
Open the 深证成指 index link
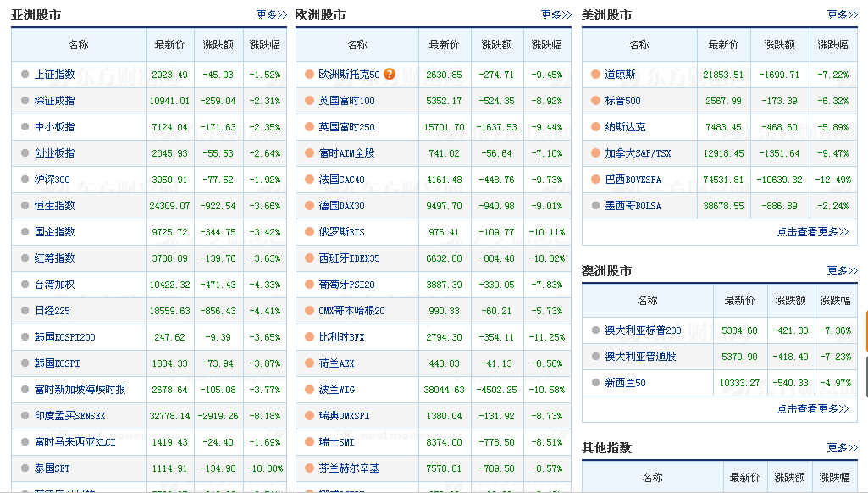55,101
